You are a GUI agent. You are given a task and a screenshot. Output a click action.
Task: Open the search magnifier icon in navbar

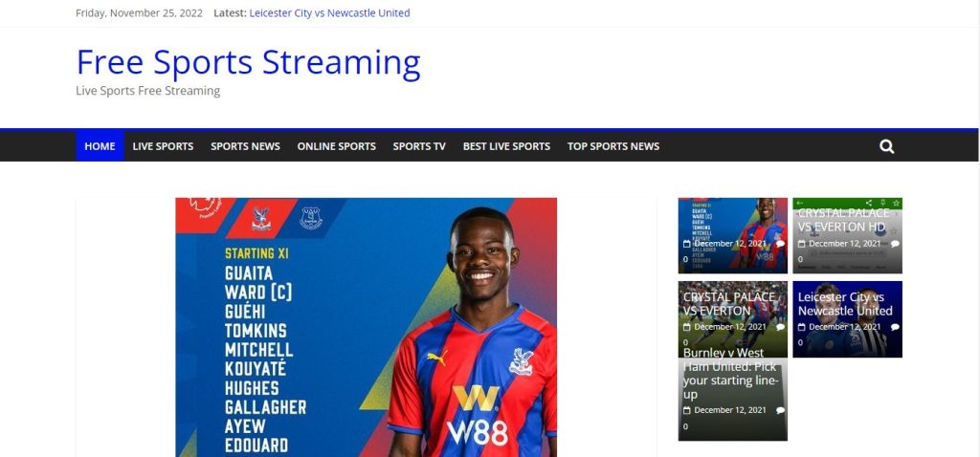click(x=886, y=146)
